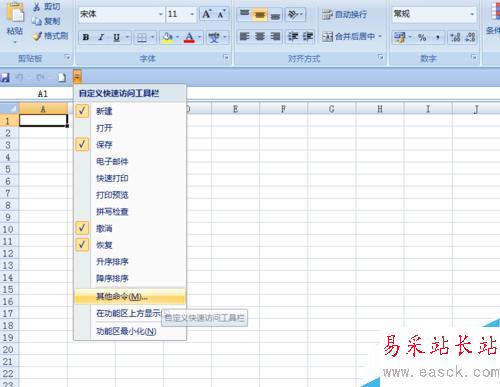Center text horizontally
Viewport: 500px width, 387px height.
(x=260, y=36)
